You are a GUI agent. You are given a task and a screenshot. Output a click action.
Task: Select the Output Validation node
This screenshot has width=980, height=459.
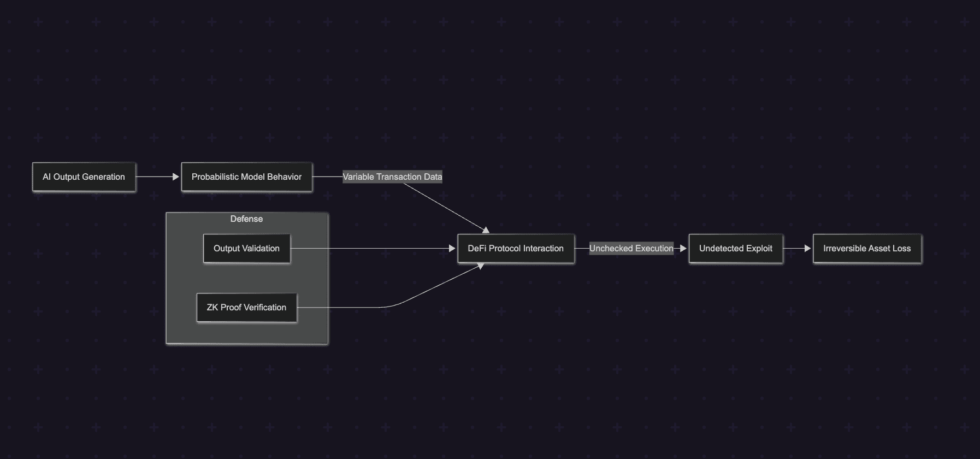pyautogui.click(x=246, y=249)
